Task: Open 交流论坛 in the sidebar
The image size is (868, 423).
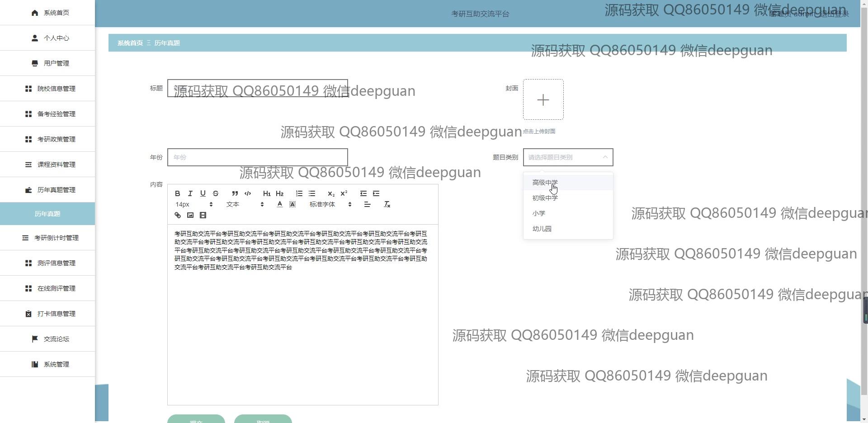Action: 47,339
